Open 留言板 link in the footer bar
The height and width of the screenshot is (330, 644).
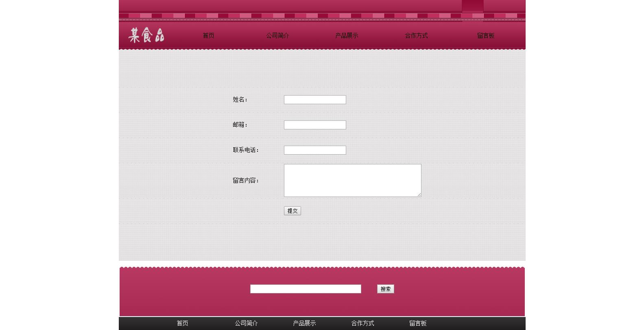tap(418, 323)
